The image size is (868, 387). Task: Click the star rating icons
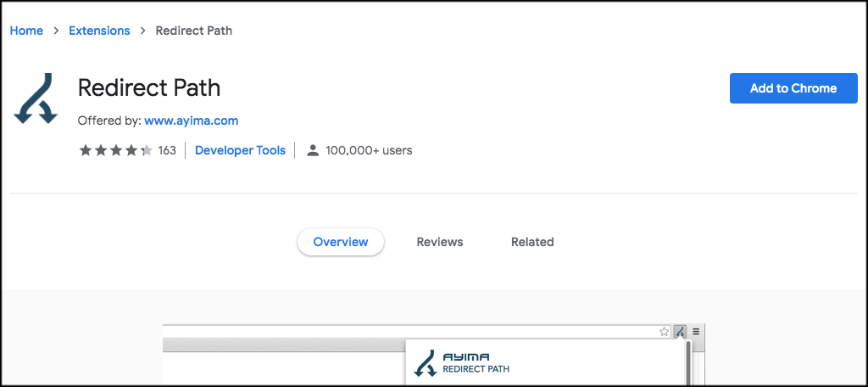coord(115,150)
